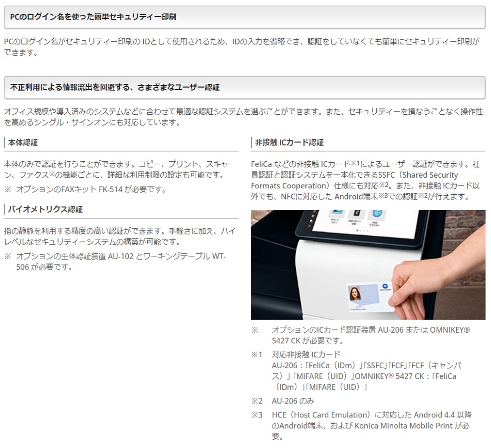Image resolution: width=491 pixels, height=448 pixels.
Task: Click footnote ※3 about HCE (Host Card Emulation)
Action: coord(372,425)
